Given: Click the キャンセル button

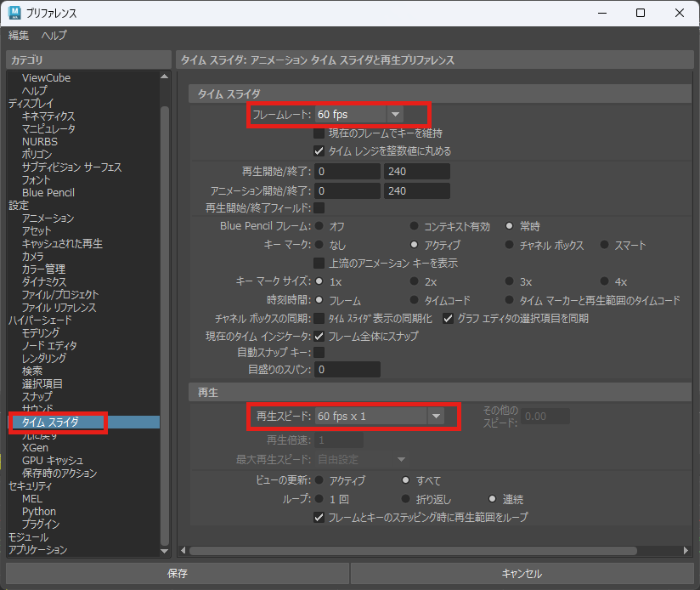Looking at the screenshot, I should [x=522, y=574].
